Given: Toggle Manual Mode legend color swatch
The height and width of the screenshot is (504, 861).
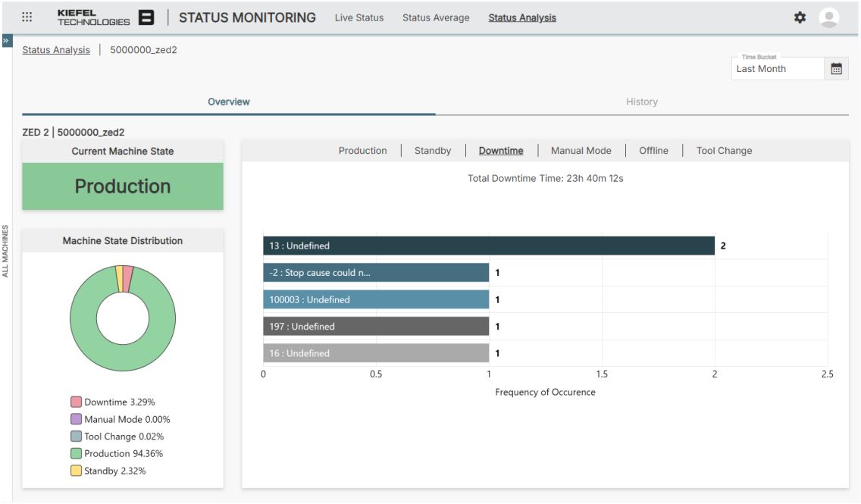Looking at the screenshot, I should pos(76,419).
